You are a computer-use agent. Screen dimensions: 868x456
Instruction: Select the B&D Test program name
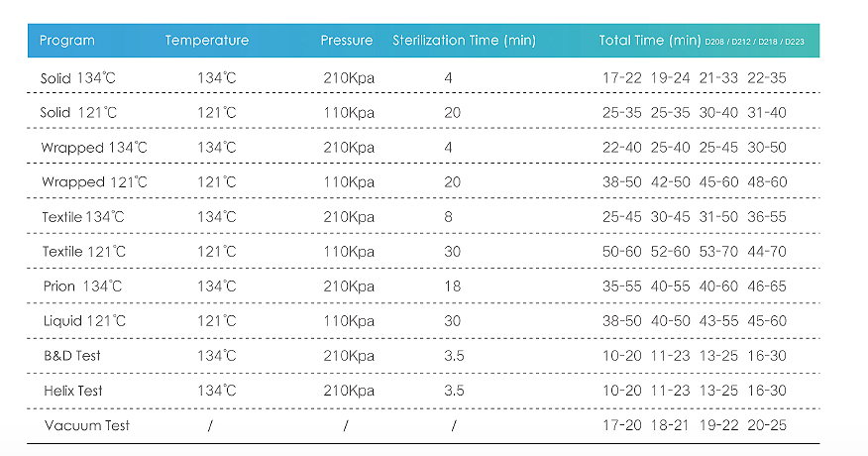(x=72, y=356)
